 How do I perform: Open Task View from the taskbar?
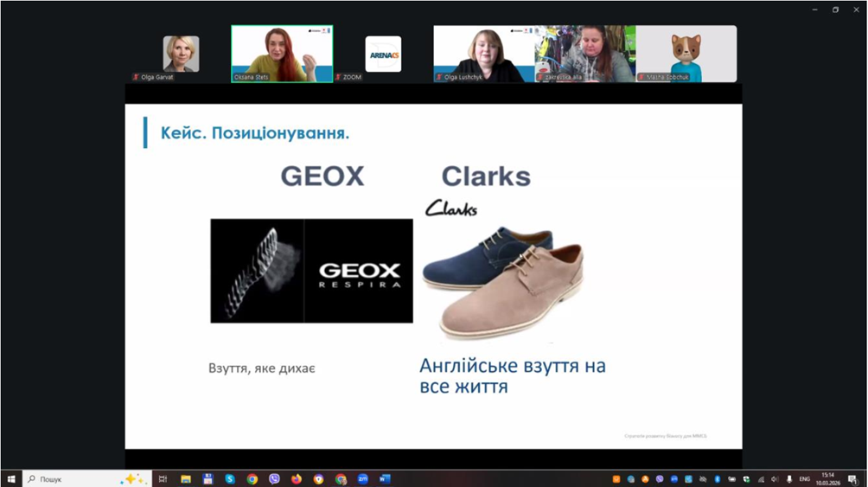coord(163,479)
